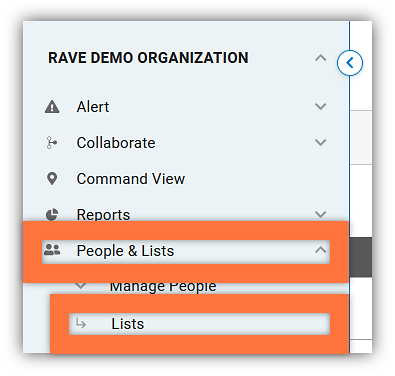Expand the Alert menu chevron
Image resolution: width=395 pixels, height=376 pixels.
(320, 107)
